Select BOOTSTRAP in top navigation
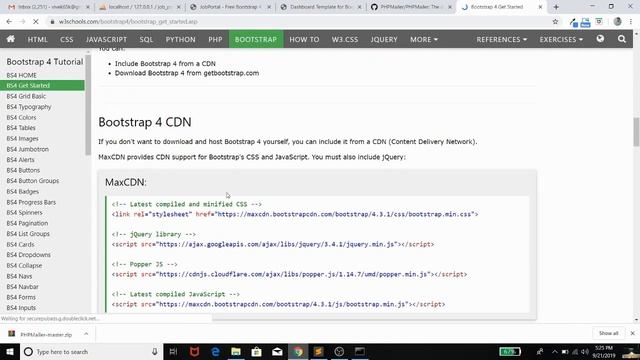This screenshot has width=640, height=360. [256, 39]
